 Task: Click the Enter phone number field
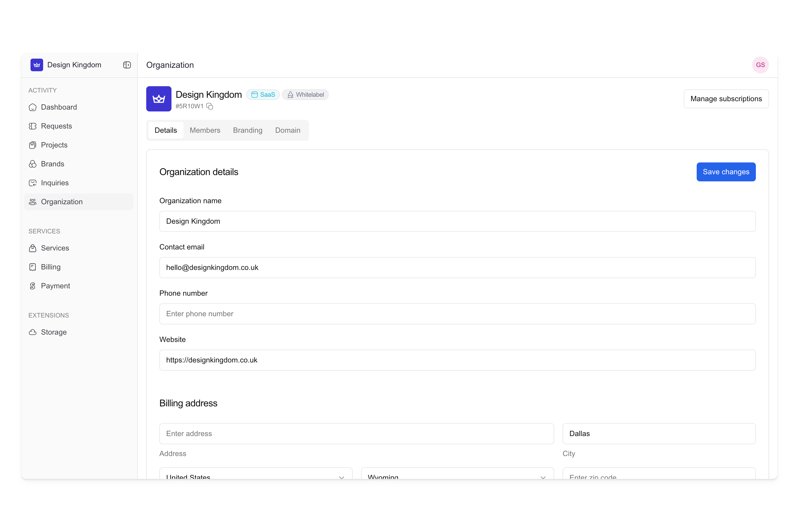[457, 314]
